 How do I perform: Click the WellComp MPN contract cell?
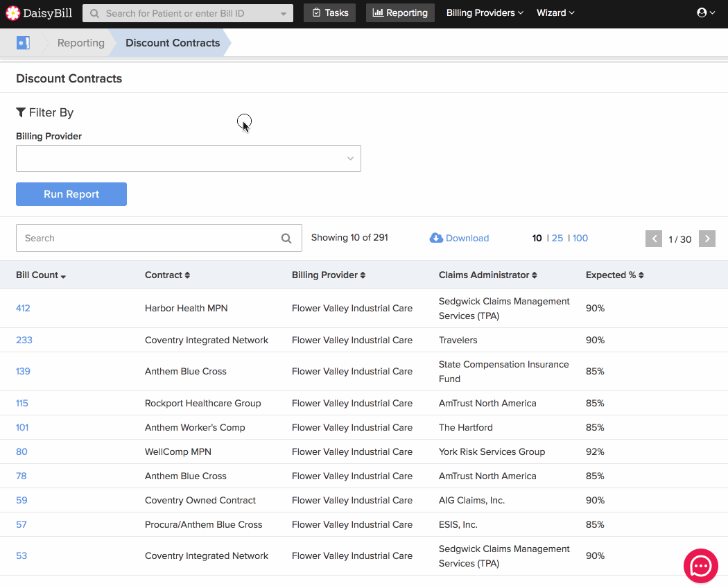point(177,451)
